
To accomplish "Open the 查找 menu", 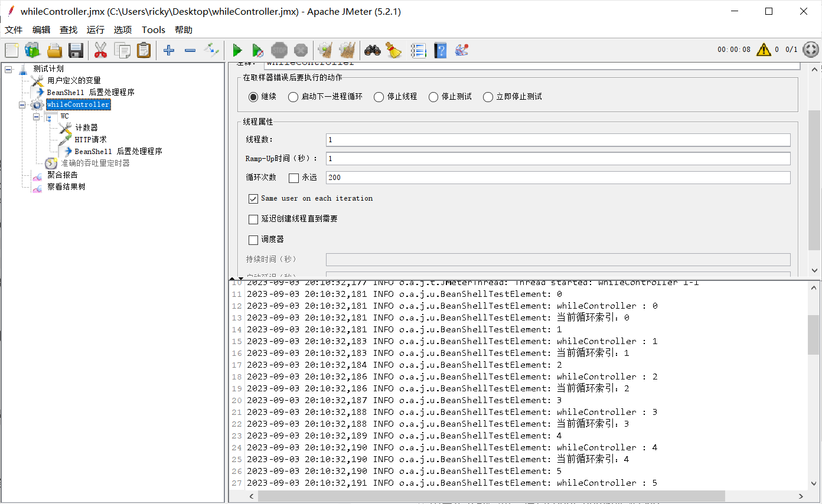I will click(x=68, y=30).
